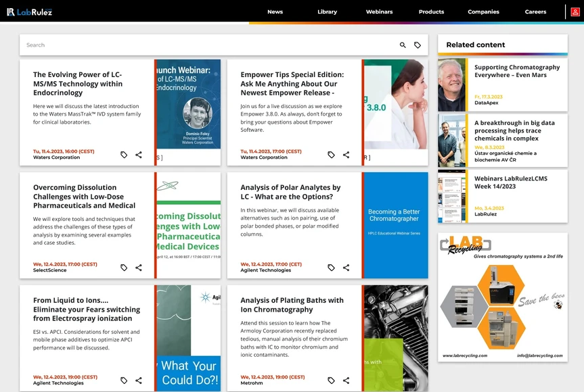
Task: Open the News menu
Action: point(275,12)
